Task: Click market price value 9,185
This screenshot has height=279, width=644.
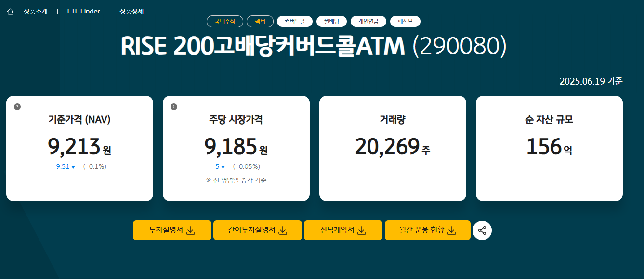Action: click(x=230, y=147)
